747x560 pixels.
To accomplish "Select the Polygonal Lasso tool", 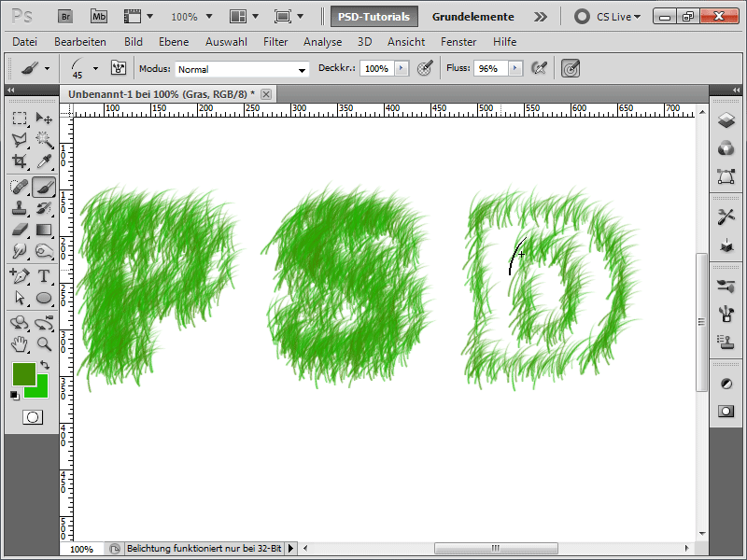I will coord(20,139).
